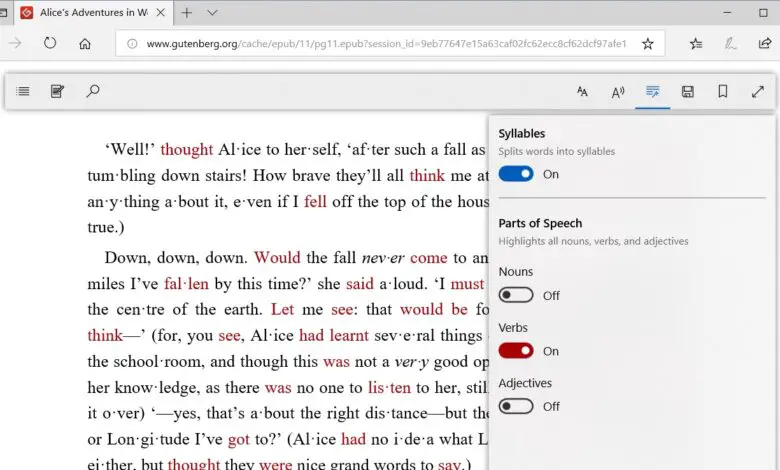The width and height of the screenshot is (780, 470).
Task: Click the word 'school·room'
Action: pos(158,362)
